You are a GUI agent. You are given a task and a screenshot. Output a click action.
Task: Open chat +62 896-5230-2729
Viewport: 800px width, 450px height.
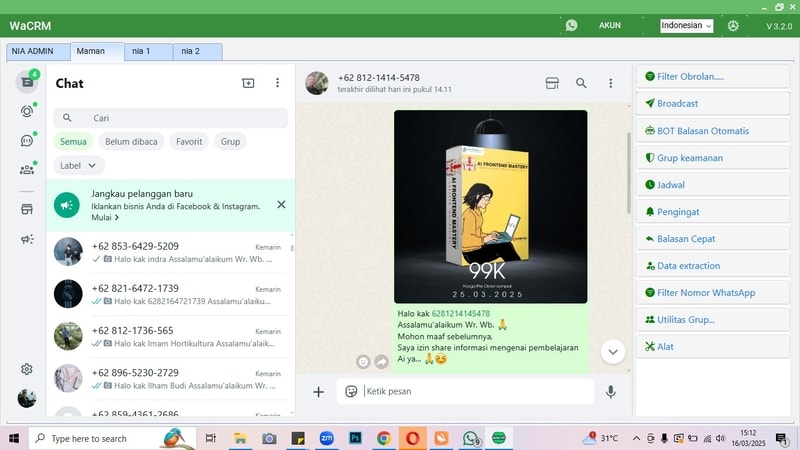pos(170,379)
